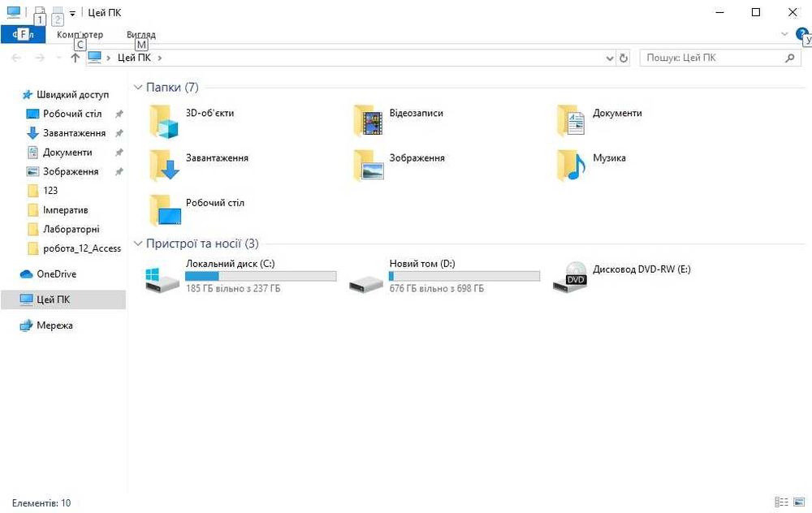Expand the ribbon with chevron arrow

(784, 34)
